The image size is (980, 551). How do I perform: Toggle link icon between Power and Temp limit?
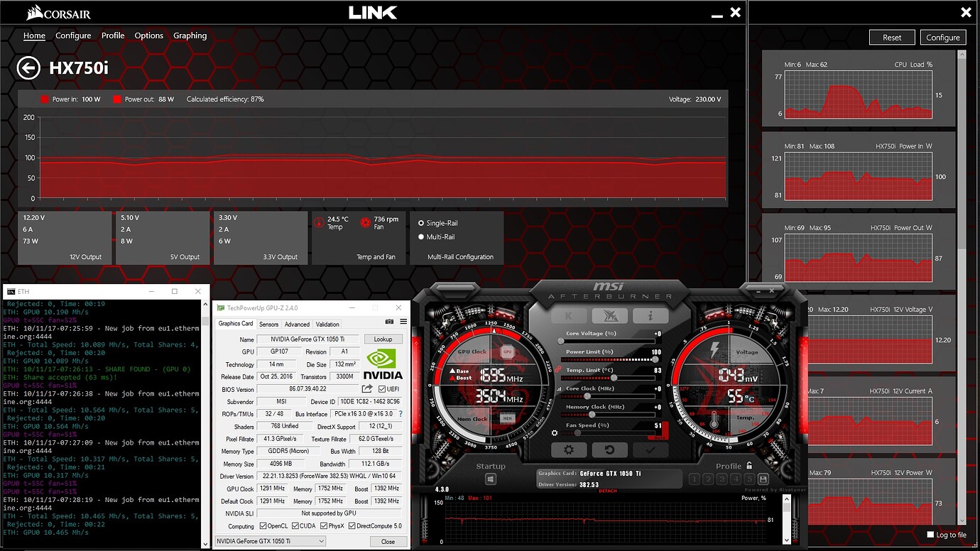tap(559, 369)
